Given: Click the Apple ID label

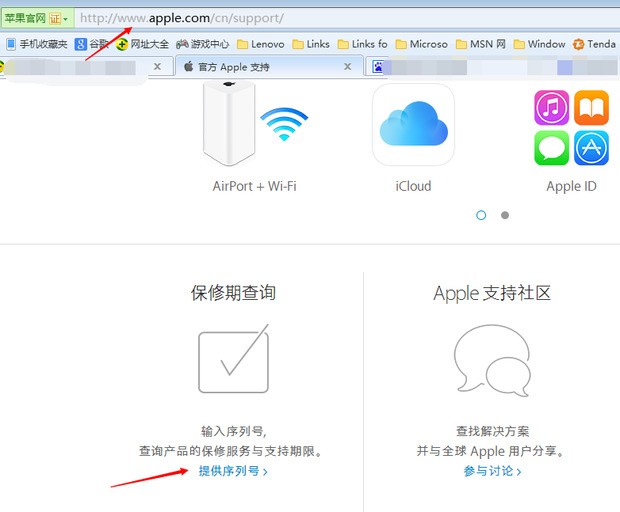Looking at the screenshot, I should click(571, 186).
